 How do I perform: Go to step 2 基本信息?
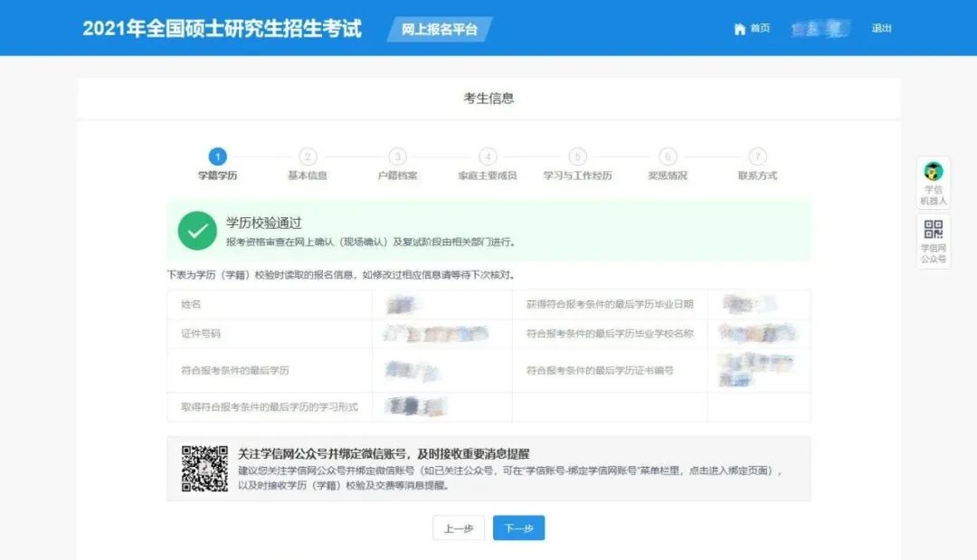pos(308,157)
